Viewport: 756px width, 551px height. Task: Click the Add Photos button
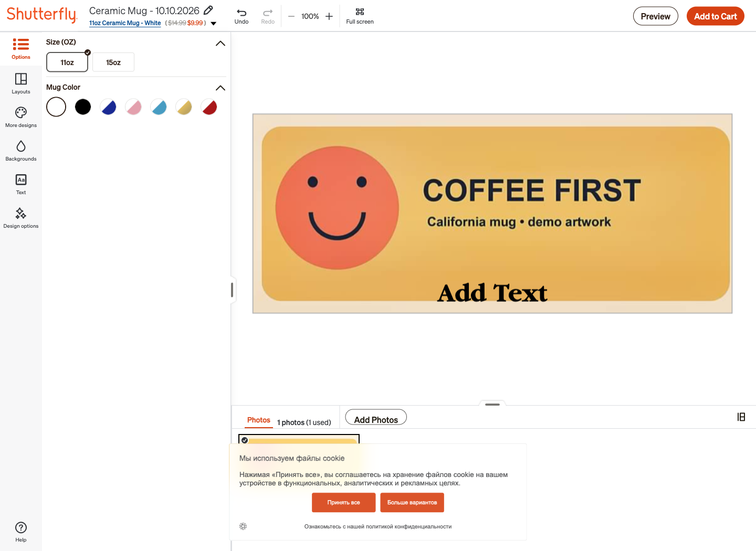[x=376, y=418]
